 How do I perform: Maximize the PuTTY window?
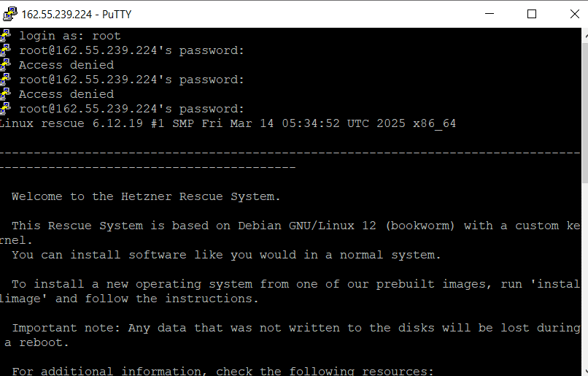pos(532,14)
